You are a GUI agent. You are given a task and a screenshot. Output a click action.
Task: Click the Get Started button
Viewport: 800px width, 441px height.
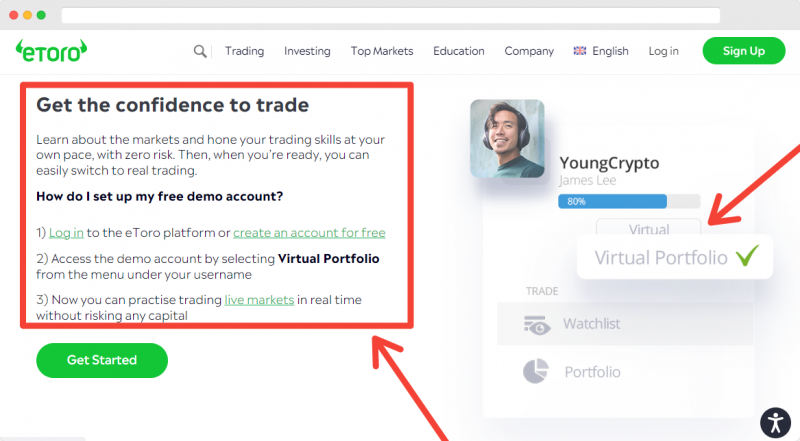102,360
